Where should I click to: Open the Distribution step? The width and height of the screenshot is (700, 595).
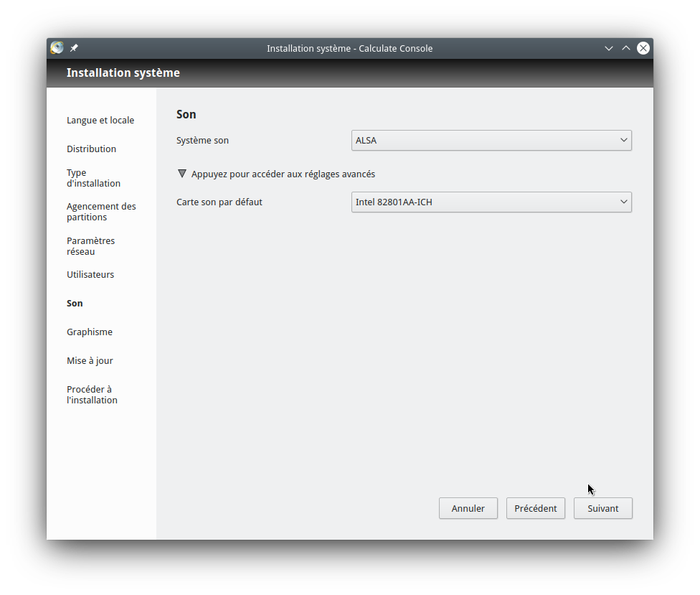point(91,149)
